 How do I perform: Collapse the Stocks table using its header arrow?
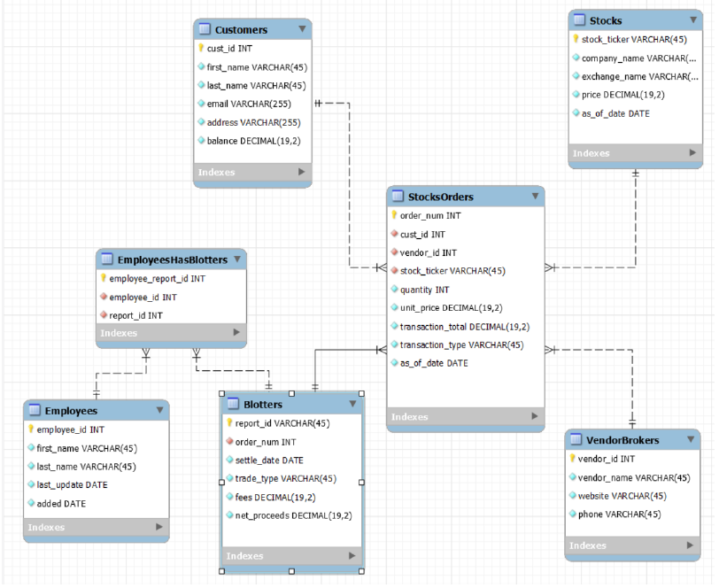pos(692,19)
